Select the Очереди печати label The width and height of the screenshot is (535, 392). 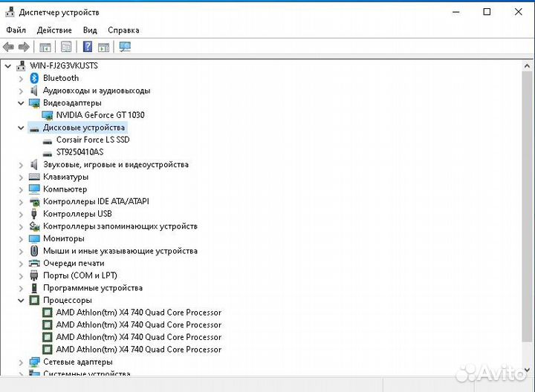pos(74,263)
